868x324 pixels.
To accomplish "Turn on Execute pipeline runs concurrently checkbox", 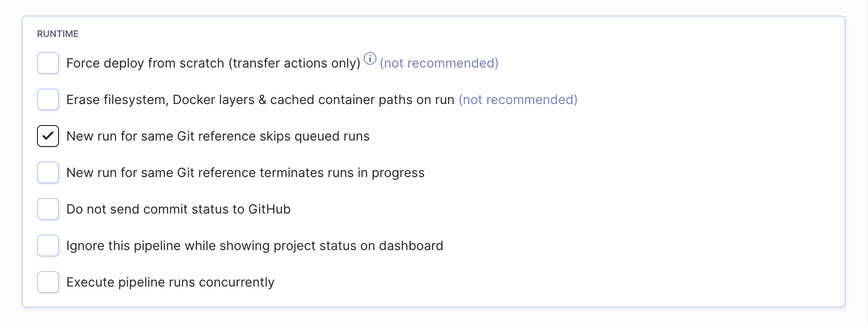I will tap(48, 282).
